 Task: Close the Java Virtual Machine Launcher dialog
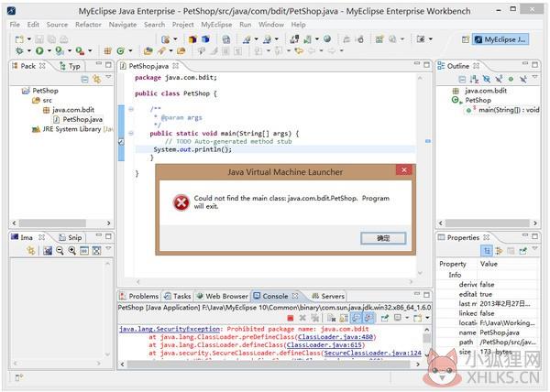tap(404, 170)
